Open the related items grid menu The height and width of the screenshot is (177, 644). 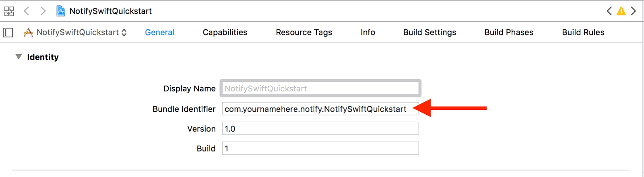9,11
